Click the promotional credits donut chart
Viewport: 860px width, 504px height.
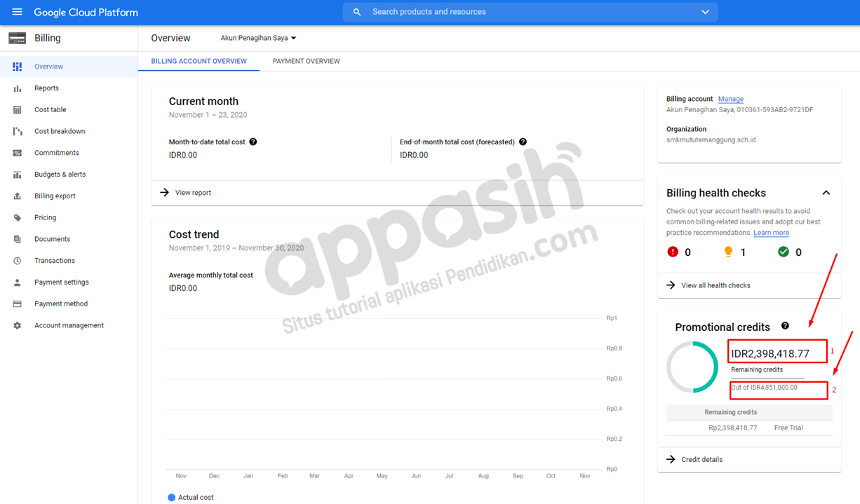point(692,367)
